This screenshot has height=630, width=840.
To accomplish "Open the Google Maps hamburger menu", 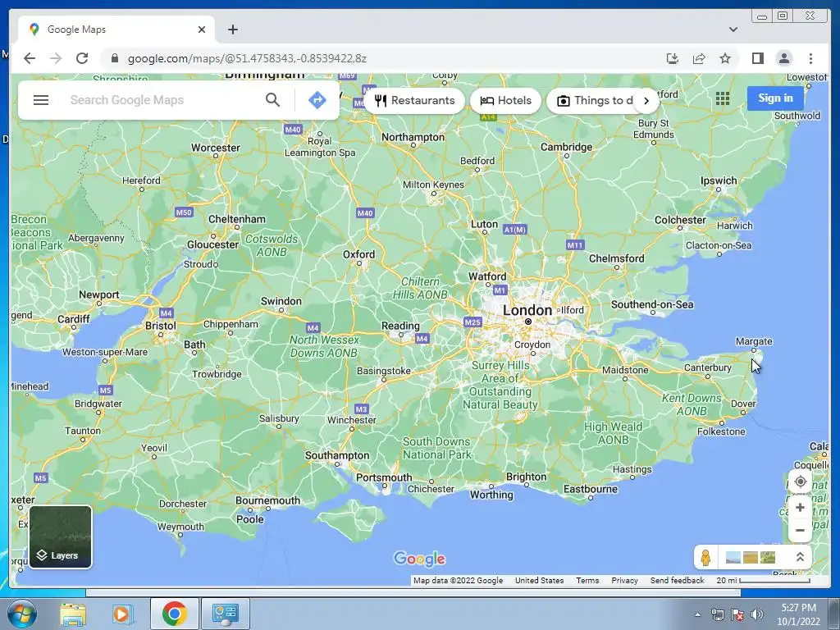I will 41,100.
